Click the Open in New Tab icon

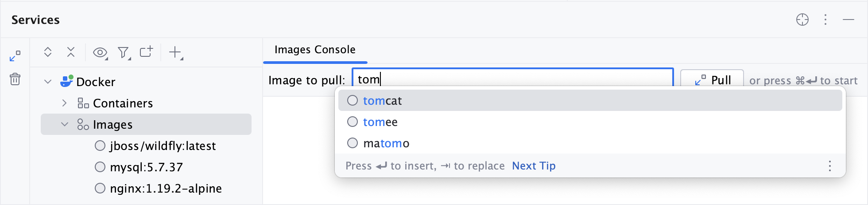pyautogui.click(x=146, y=52)
